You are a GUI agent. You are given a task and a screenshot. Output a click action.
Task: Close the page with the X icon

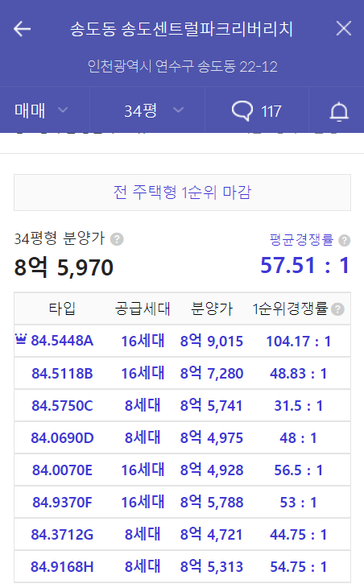coord(343,28)
